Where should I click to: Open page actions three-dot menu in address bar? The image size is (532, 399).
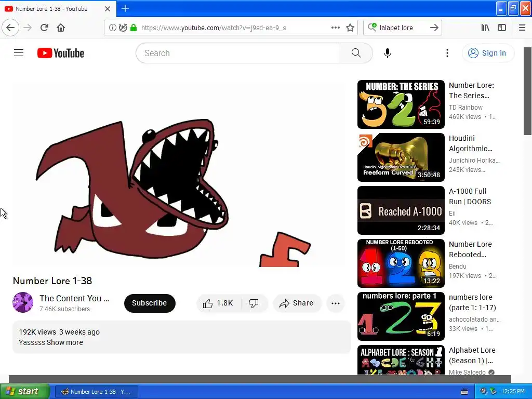pos(336,28)
